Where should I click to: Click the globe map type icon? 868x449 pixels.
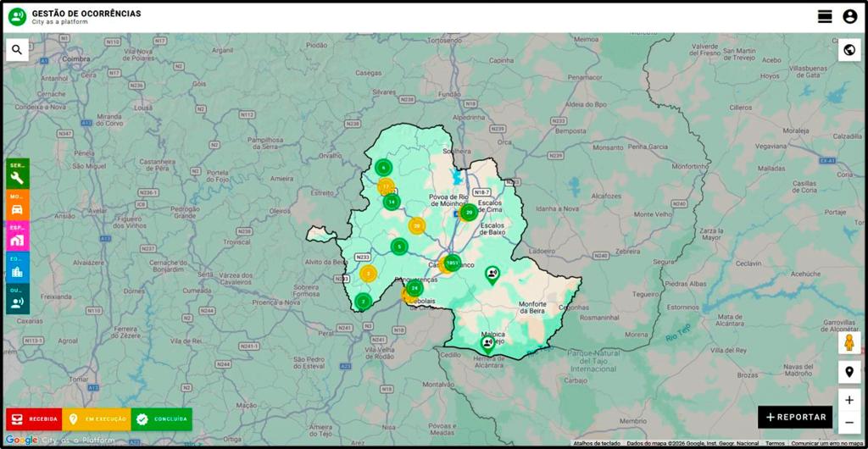click(x=849, y=50)
